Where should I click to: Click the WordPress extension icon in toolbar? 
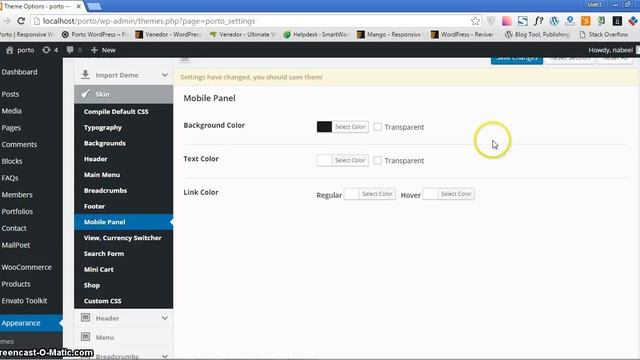pos(554,21)
